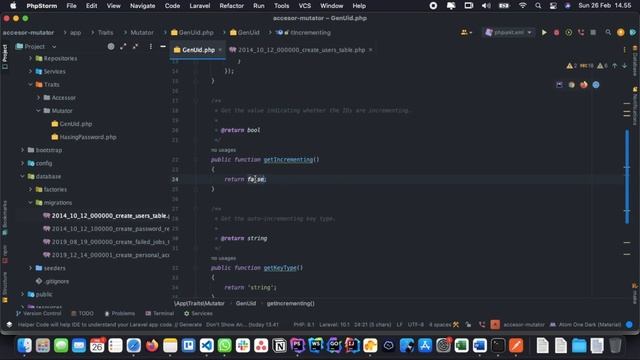The width and height of the screenshot is (640, 360).
Task: Expand the Repositories folder
Action: 31,58
